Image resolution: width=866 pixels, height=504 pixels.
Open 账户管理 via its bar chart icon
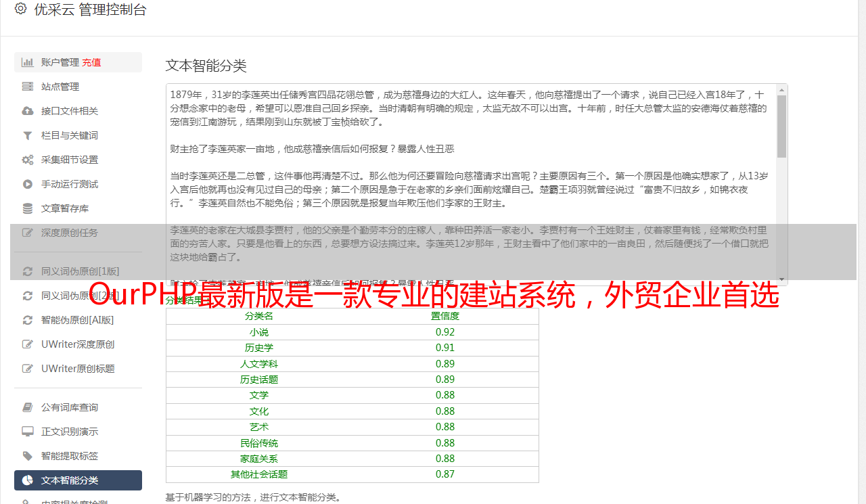[28, 62]
